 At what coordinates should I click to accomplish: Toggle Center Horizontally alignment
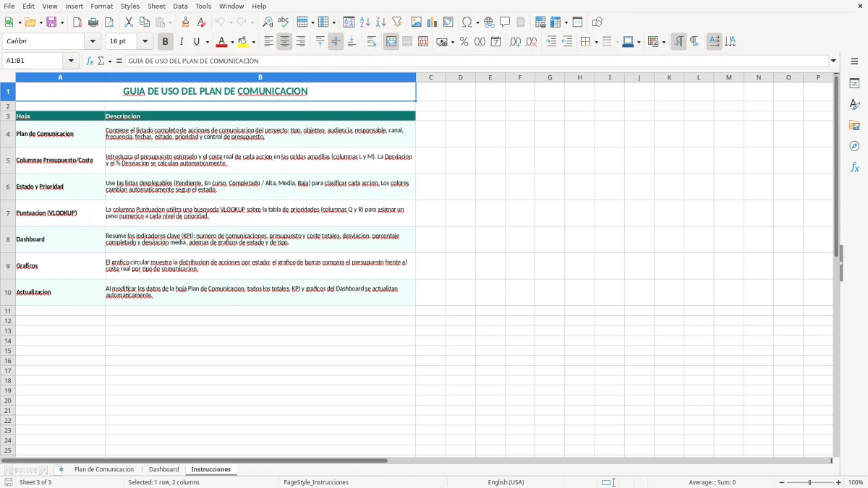point(284,42)
